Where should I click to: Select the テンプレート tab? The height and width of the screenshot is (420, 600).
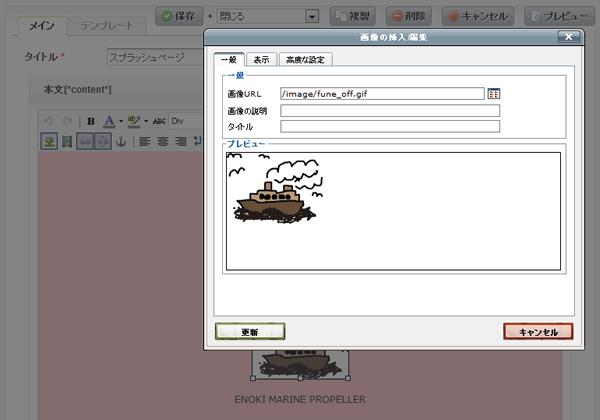click(x=108, y=23)
